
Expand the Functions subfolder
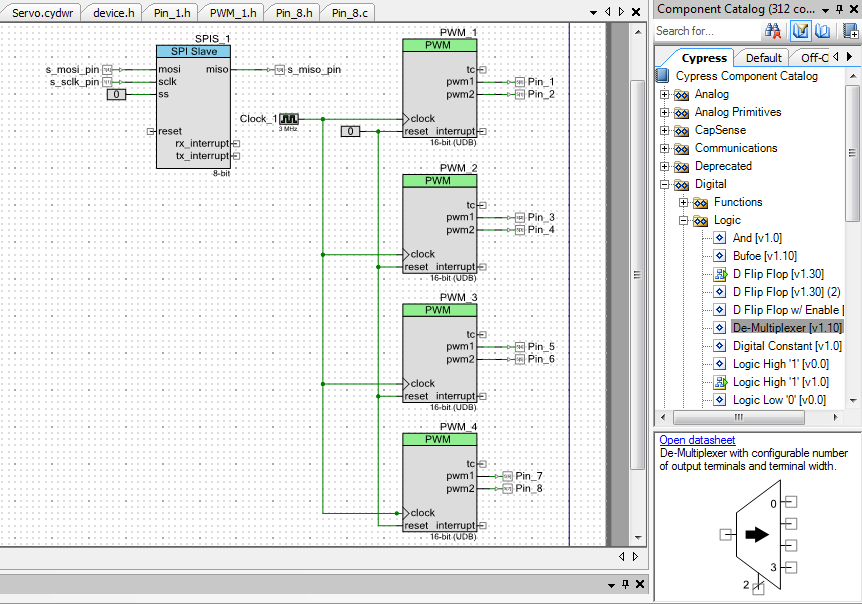coord(683,202)
